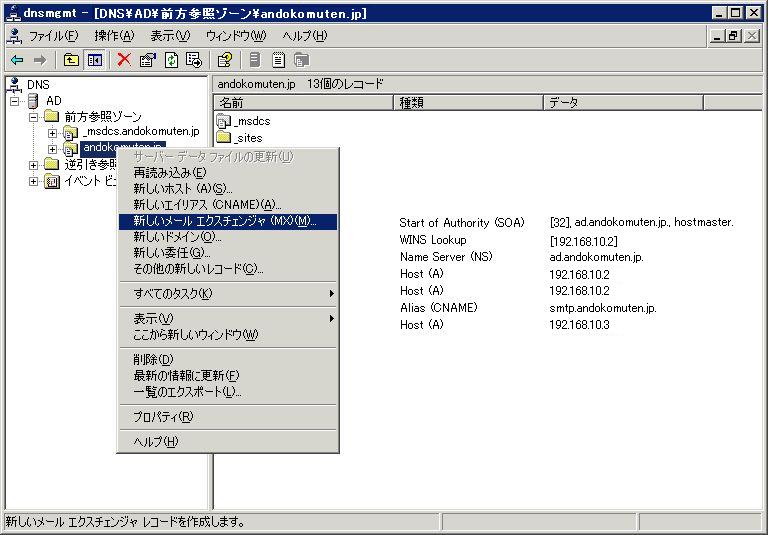Collapse the 前方参照ゾーン folder
The width and height of the screenshot is (768, 535).
pyautogui.click(x=34, y=117)
